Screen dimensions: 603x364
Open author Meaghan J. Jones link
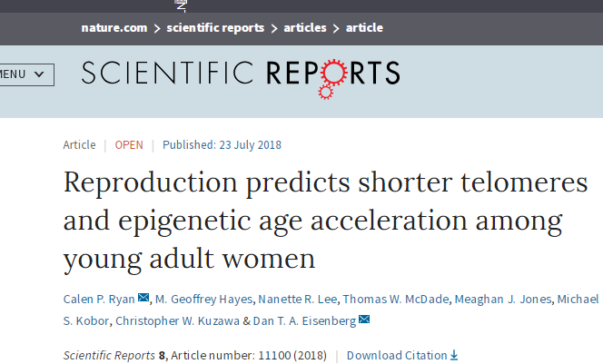click(503, 299)
